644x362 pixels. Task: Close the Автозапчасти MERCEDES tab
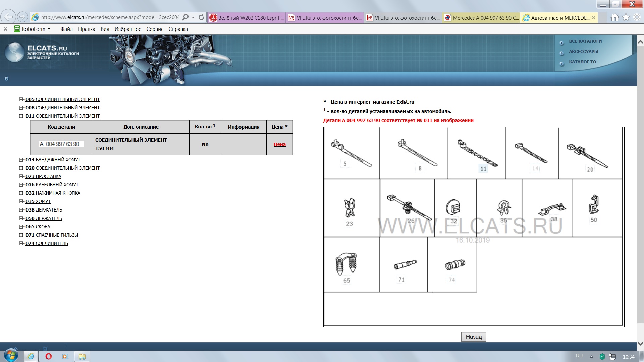click(x=594, y=18)
